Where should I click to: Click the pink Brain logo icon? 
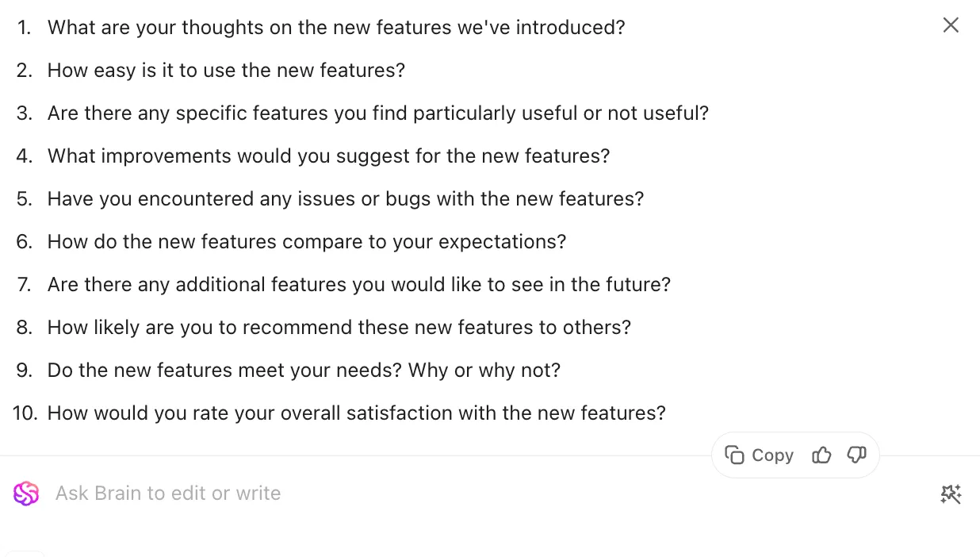[26, 494]
